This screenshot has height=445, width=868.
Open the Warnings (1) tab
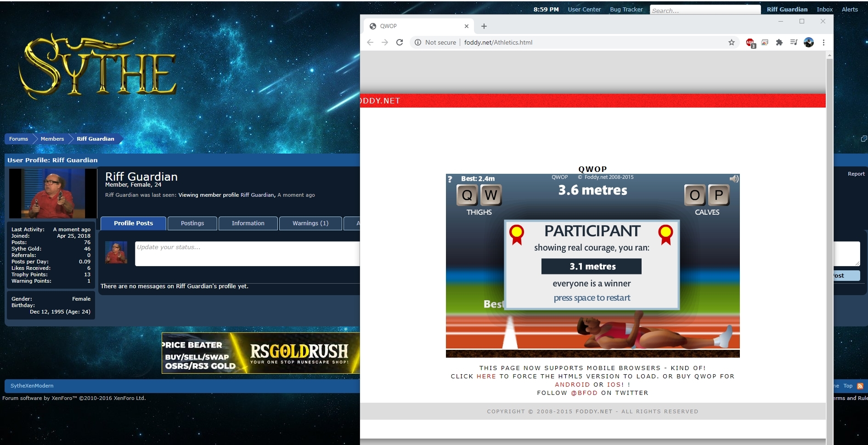pyautogui.click(x=310, y=223)
